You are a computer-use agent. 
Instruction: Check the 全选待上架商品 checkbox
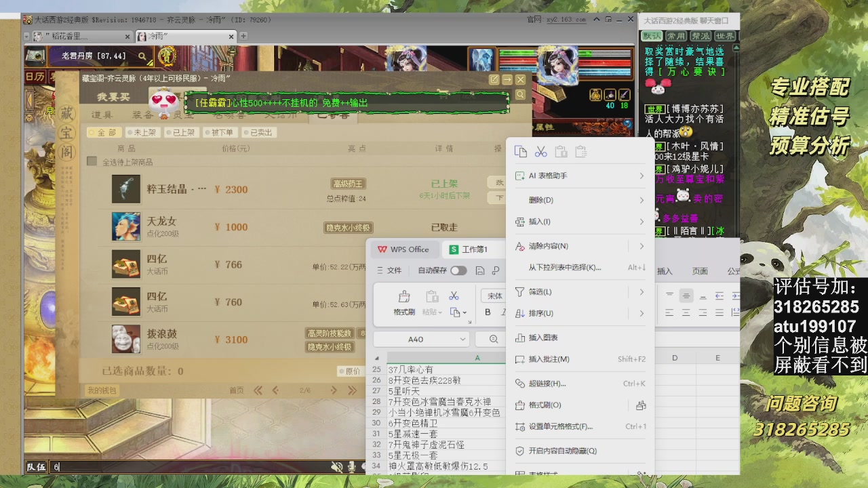(x=92, y=162)
